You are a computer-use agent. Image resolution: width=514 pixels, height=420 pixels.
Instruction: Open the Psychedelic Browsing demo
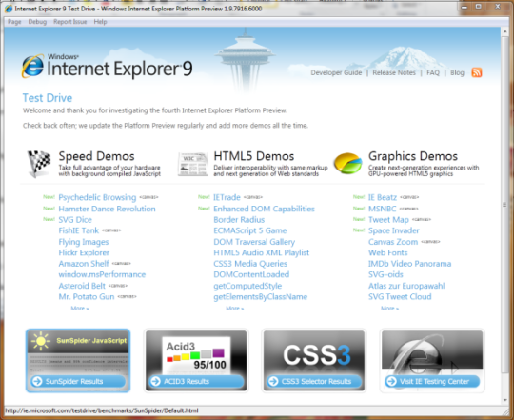click(x=97, y=197)
